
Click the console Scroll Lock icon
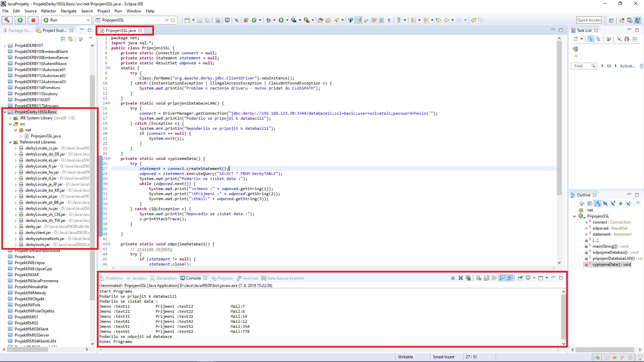[486, 278]
